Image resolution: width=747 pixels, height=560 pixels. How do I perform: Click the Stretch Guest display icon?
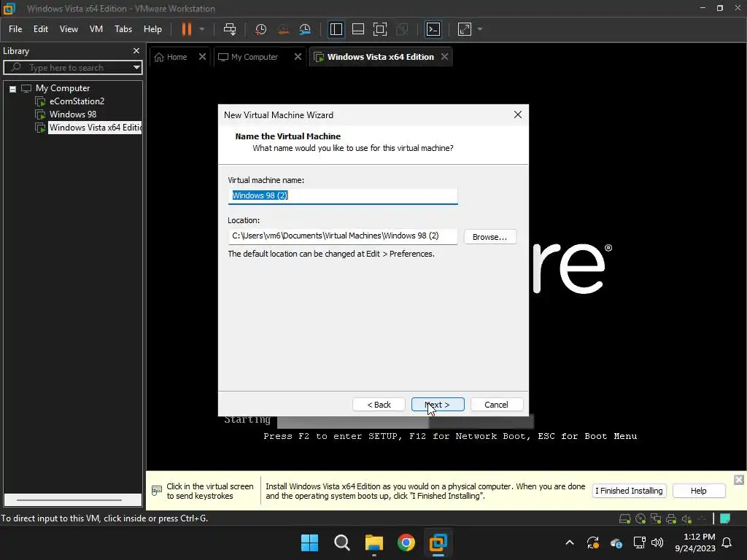point(465,29)
